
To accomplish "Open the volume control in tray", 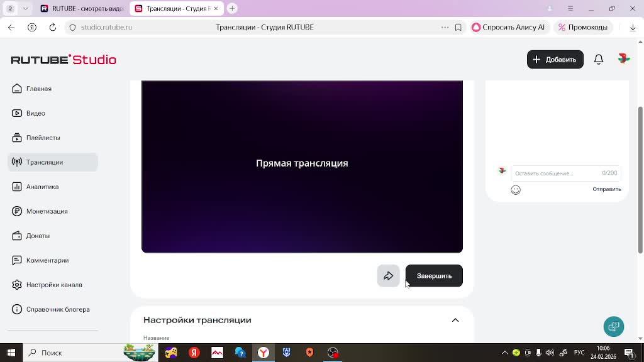I will [x=550, y=353].
